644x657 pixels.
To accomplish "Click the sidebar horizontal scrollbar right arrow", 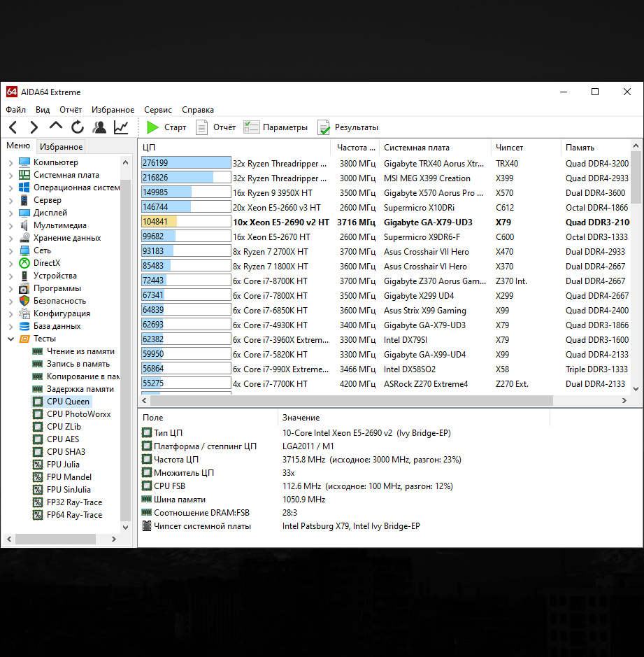I will pyautogui.click(x=113, y=539).
